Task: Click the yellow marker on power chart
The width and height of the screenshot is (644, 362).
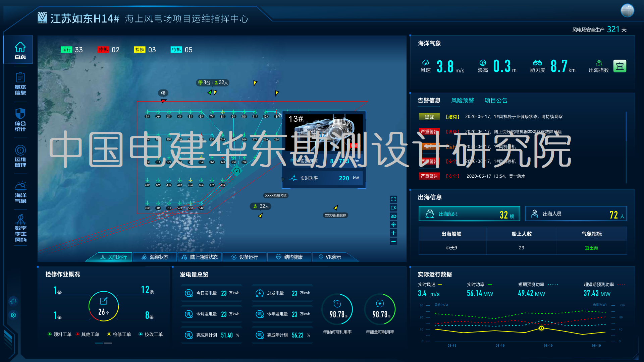Action: click(541, 328)
